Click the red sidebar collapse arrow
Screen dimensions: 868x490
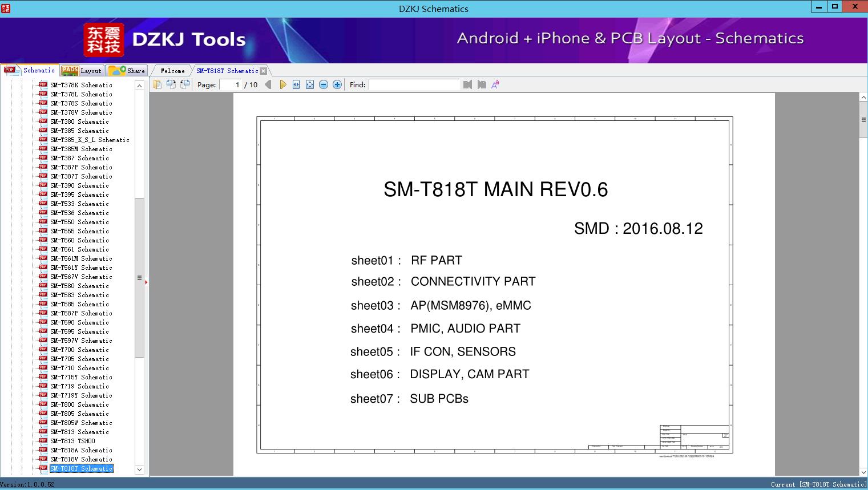[x=146, y=282]
